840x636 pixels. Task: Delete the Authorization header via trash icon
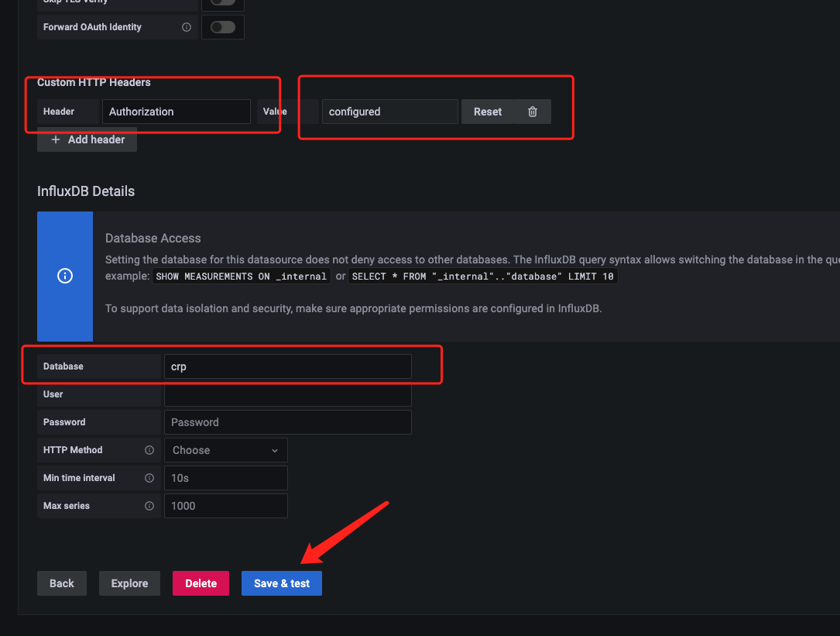pos(533,112)
